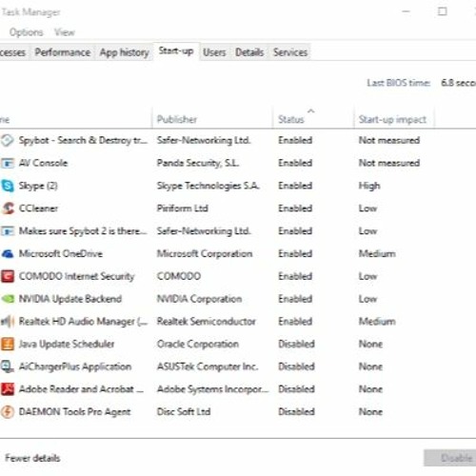Click Enabled status of CCleaner
Image resolution: width=476 pixels, height=476 pixels.
295,208
